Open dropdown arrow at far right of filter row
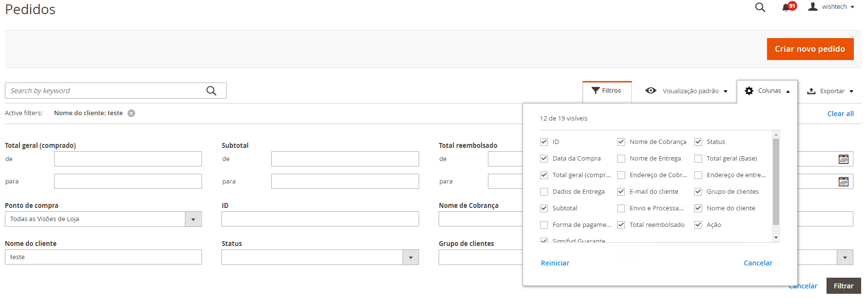 coord(845,257)
